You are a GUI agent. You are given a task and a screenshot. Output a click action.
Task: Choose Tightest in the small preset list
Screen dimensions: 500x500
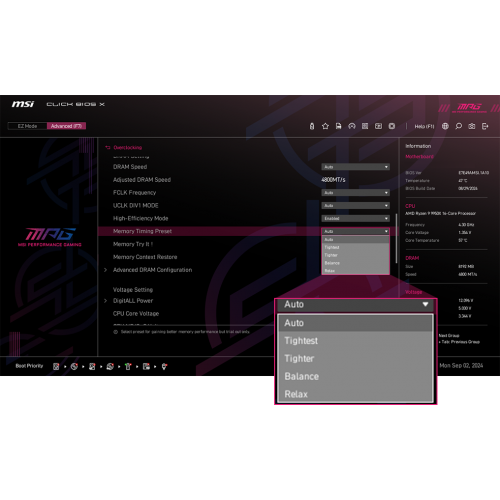(x=355, y=247)
